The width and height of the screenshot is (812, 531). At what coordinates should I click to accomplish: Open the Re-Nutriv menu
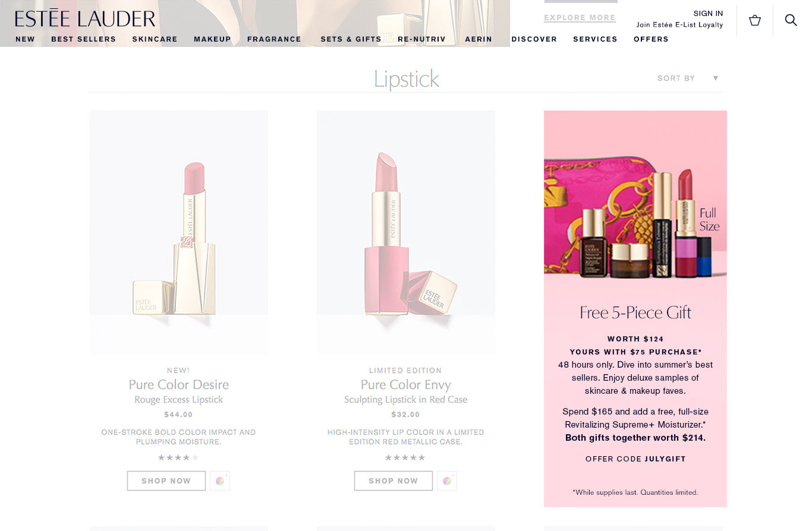pos(421,39)
